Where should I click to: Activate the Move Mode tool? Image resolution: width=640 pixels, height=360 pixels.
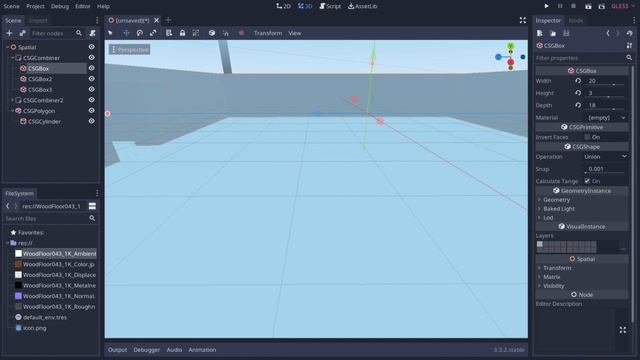point(126,33)
